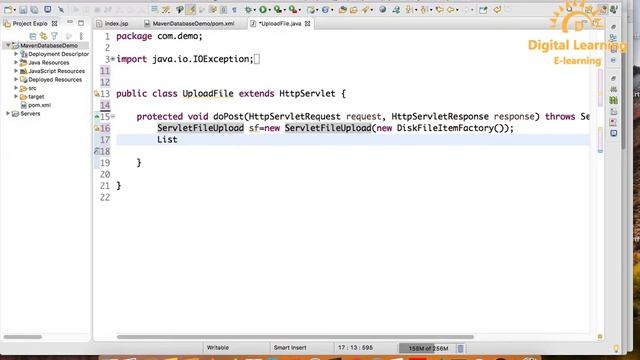Image resolution: width=640 pixels, height=360 pixels.
Task: Click the override marker on line 15
Action: (97, 117)
